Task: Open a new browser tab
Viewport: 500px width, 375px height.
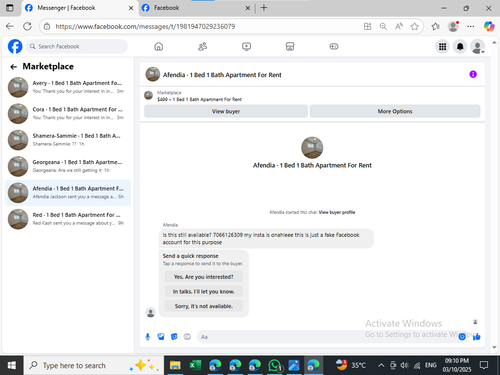Action: coord(264,8)
